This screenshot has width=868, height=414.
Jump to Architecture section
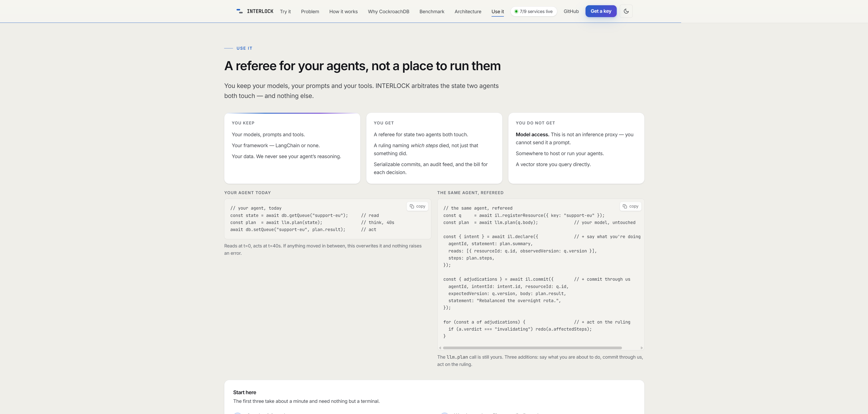468,11
